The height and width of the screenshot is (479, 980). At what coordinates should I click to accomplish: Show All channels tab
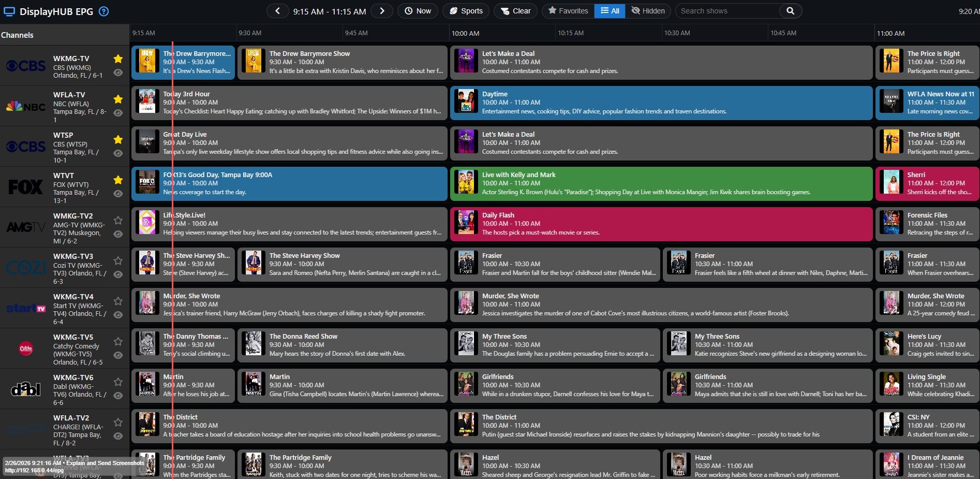(610, 11)
